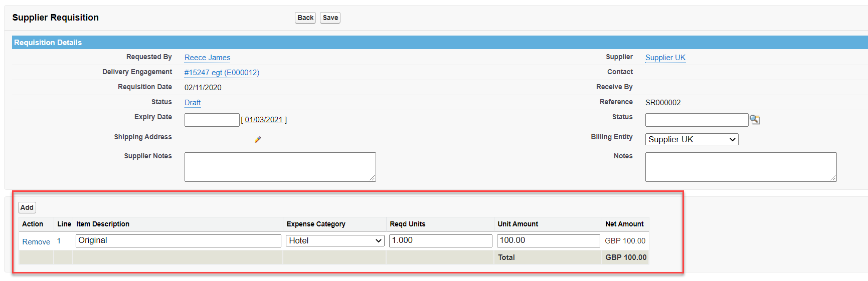The height and width of the screenshot is (281, 868).
Task: Click the Net Amount column header
Action: click(x=624, y=224)
